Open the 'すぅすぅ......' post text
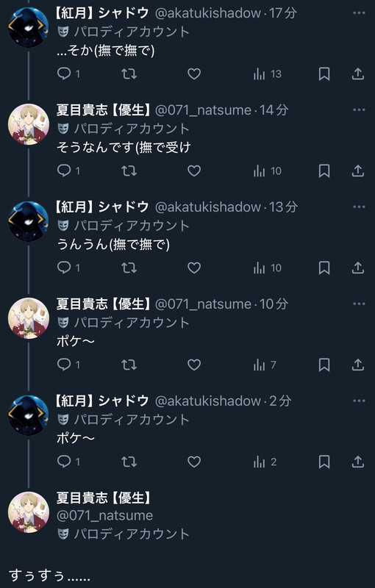 click(49, 575)
